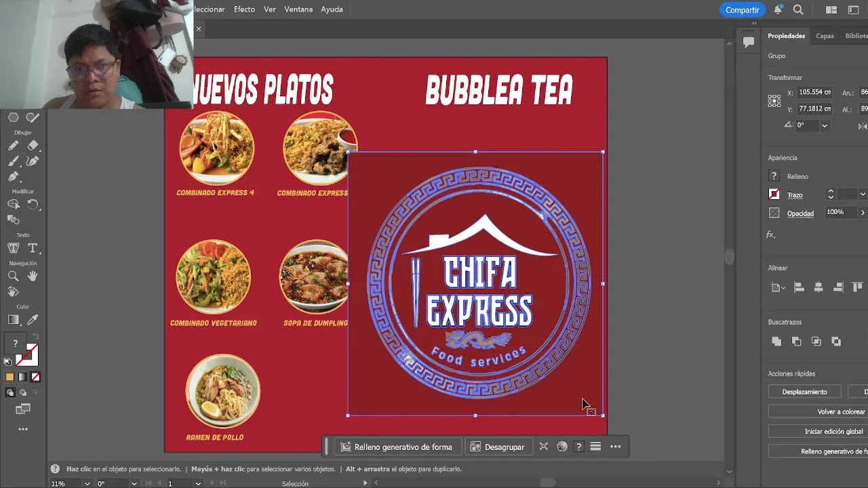The height and width of the screenshot is (488, 868).
Task: Swap fill and stroke colors
Action: [36, 337]
